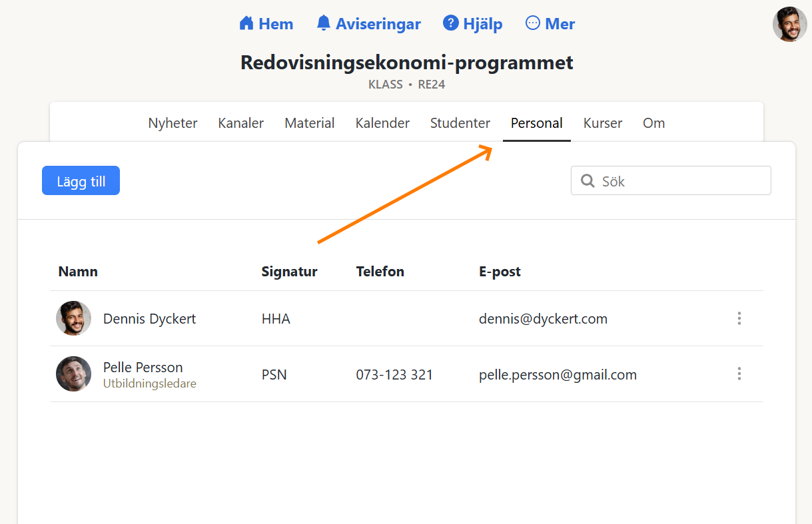
Task: Switch to the Studenter tab
Action: (x=460, y=123)
